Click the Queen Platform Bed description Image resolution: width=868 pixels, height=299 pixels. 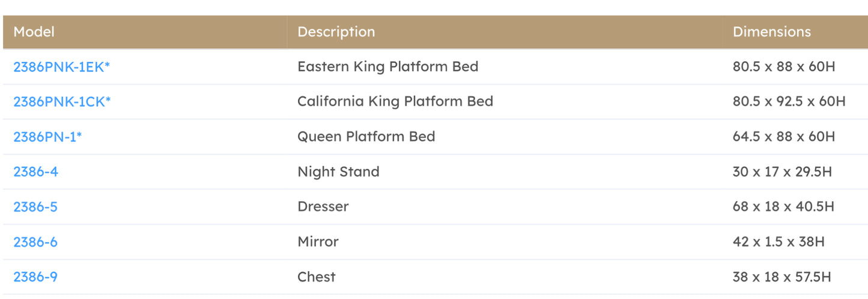366,137
